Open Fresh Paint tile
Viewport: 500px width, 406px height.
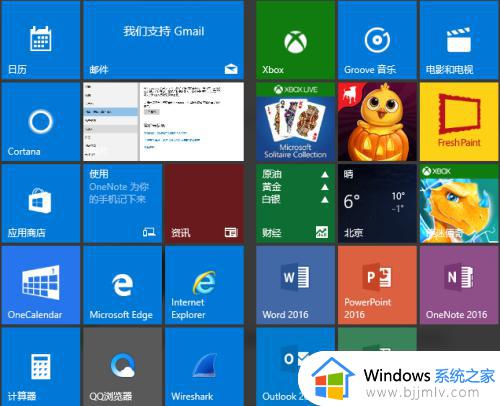(x=460, y=122)
